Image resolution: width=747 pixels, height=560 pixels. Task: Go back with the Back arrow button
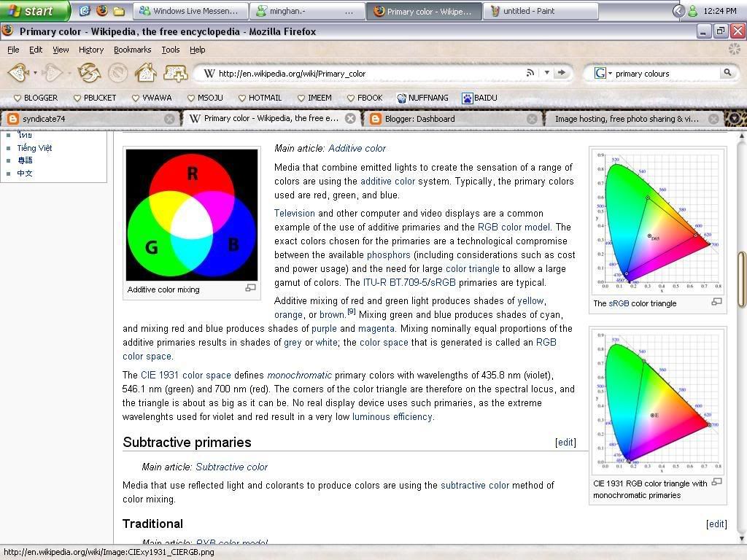[19, 73]
